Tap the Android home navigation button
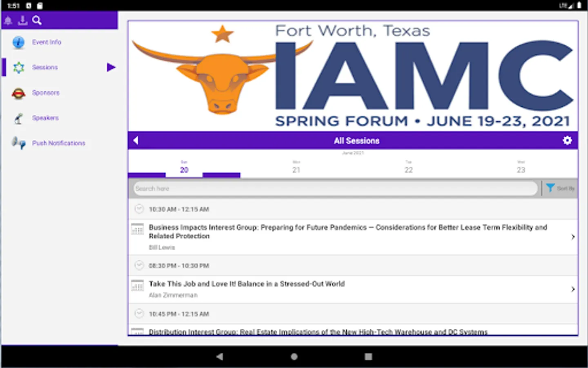The width and height of the screenshot is (588, 368). 294,357
